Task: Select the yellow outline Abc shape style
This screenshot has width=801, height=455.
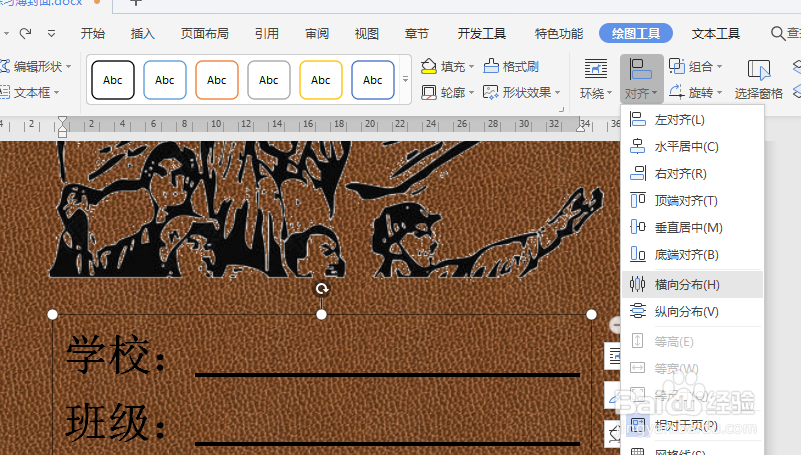Action: click(x=321, y=80)
